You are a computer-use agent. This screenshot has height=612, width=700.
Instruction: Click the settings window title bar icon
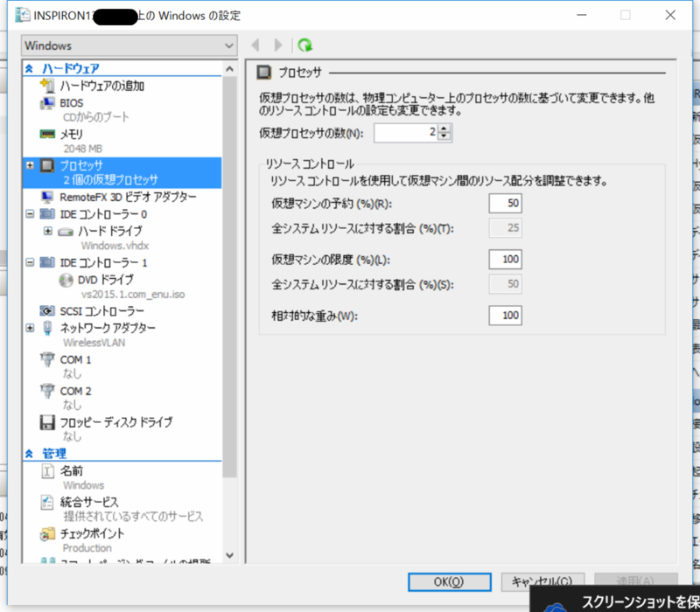[23, 15]
